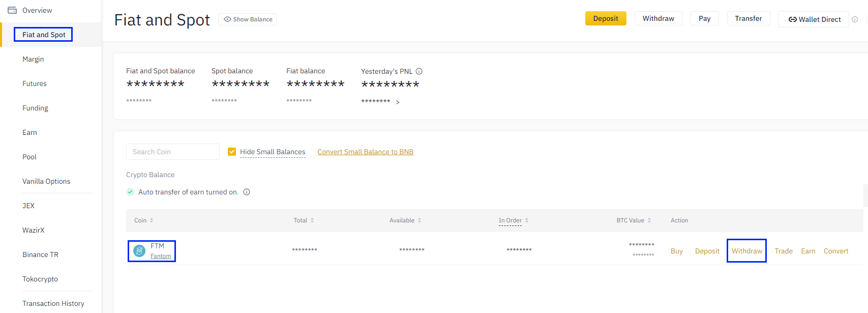868x313 pixels.
Task: Open the Pool sidebar item
Action: click(x=29, y=157)
